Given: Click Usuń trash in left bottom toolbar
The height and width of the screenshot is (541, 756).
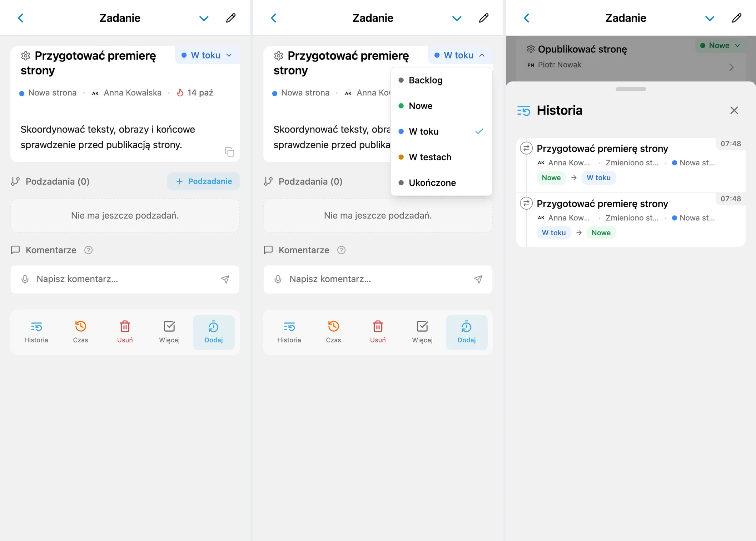Looking at the screenshot, I should click(x=125, y=332).
